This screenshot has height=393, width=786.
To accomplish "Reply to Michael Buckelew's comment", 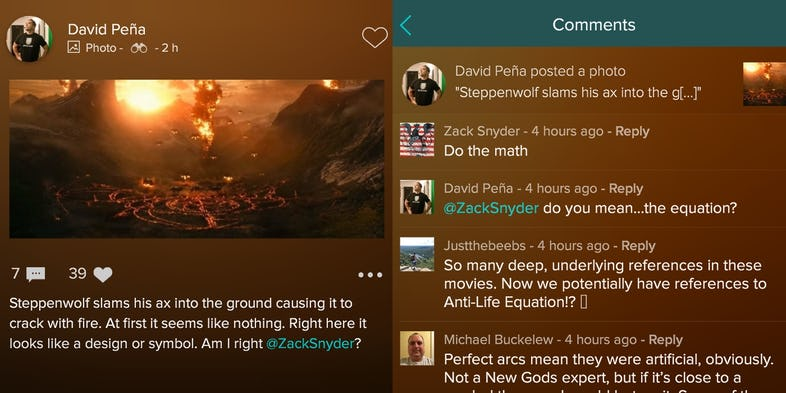I will tap(665, 339).
